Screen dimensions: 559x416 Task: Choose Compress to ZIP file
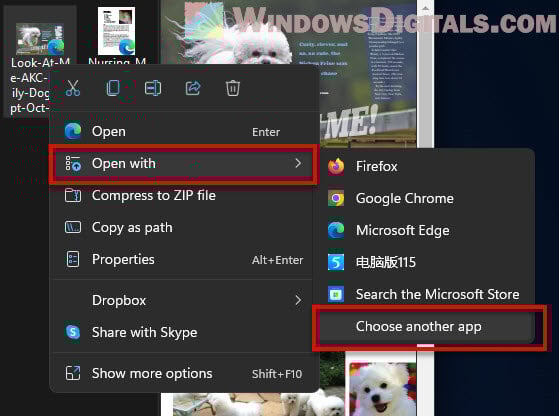pyautogui.click(x=183, y=195)
